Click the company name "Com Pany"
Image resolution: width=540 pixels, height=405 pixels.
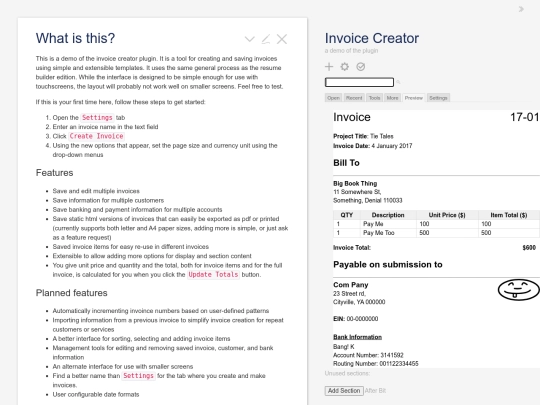coord(351,285)
